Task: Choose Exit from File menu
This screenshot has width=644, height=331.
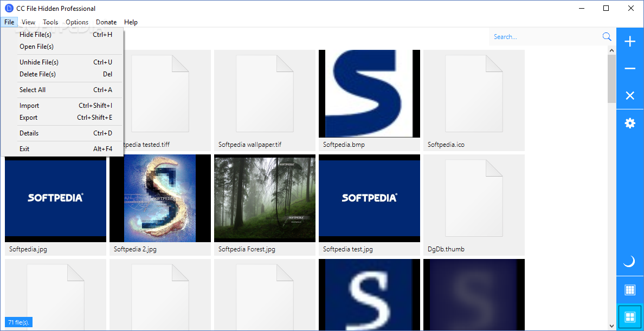Action: [x=62, y=148]
